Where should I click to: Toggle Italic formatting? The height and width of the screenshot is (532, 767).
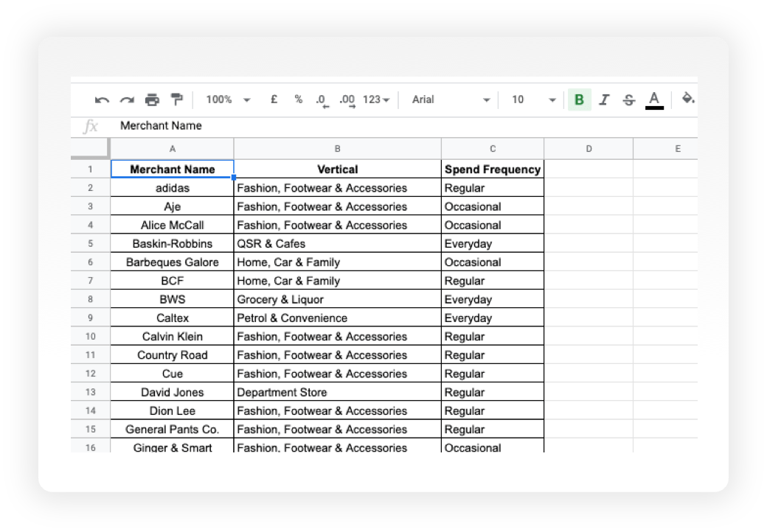[x=605, y=99]
